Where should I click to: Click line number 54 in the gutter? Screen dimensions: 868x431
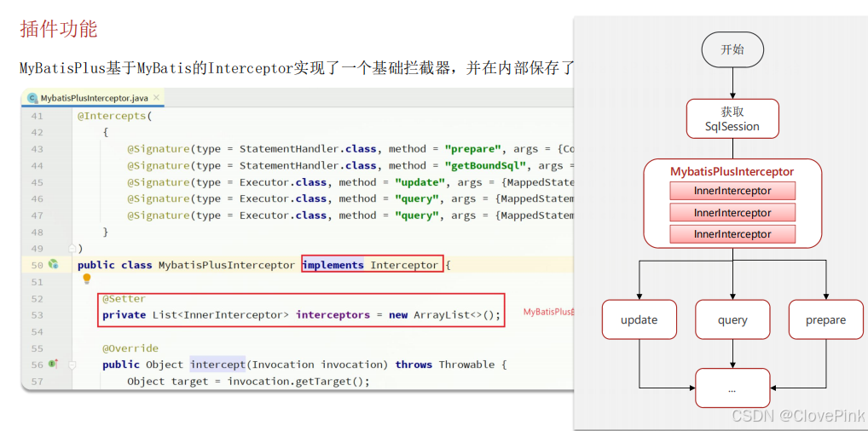click(37, 331)
